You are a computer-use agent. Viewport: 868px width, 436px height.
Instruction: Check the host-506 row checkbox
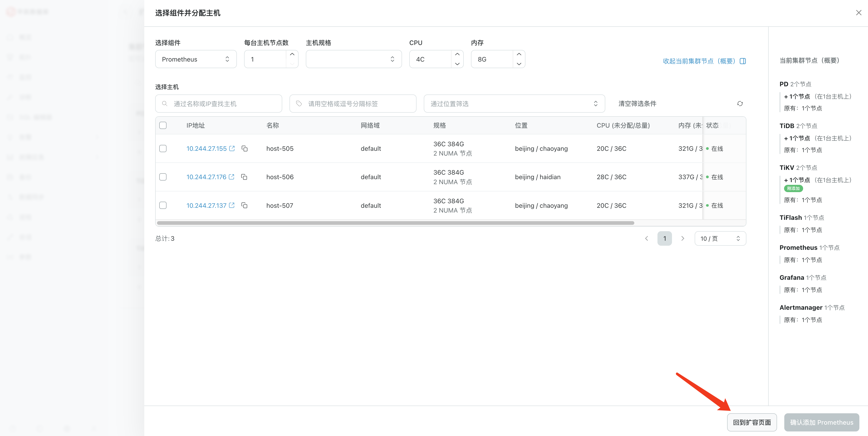(163, 177)
